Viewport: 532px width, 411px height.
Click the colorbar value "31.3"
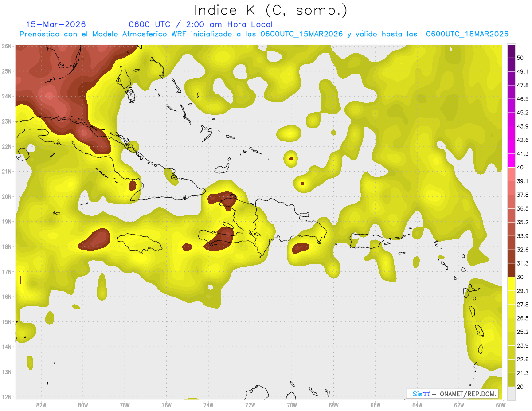523,263
